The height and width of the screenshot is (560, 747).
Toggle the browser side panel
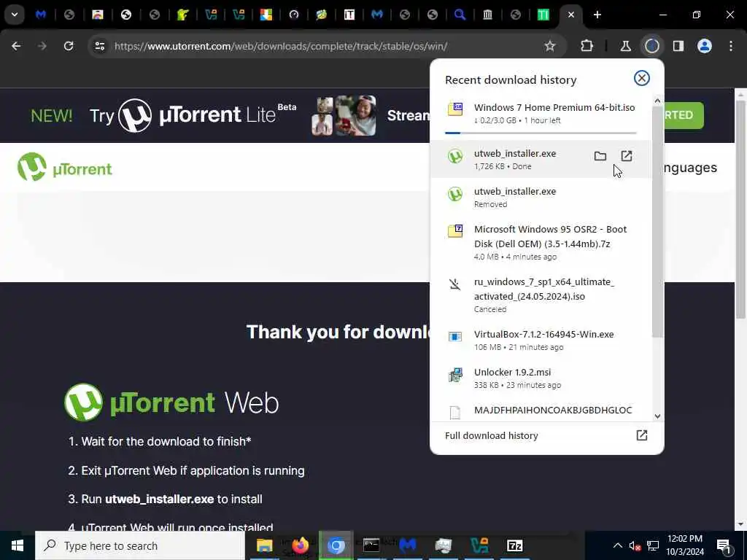(x=678, y=46)
